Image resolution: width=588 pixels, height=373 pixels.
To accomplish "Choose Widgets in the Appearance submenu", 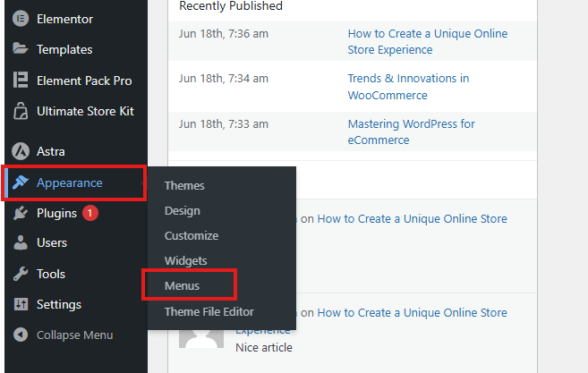I will (x=185, y=261).
